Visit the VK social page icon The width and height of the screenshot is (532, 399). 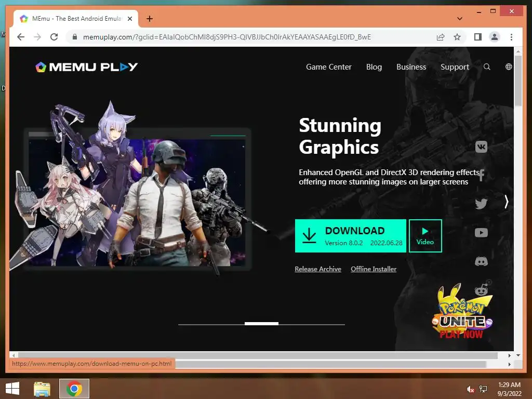pos(481,147)
